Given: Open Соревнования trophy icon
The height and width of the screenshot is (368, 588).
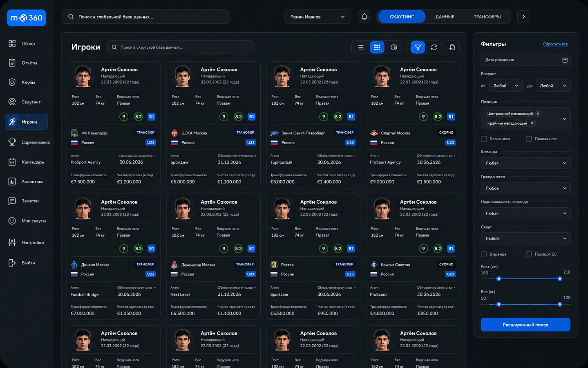Looking at the screenshot, I should click(x=12, y=142).
